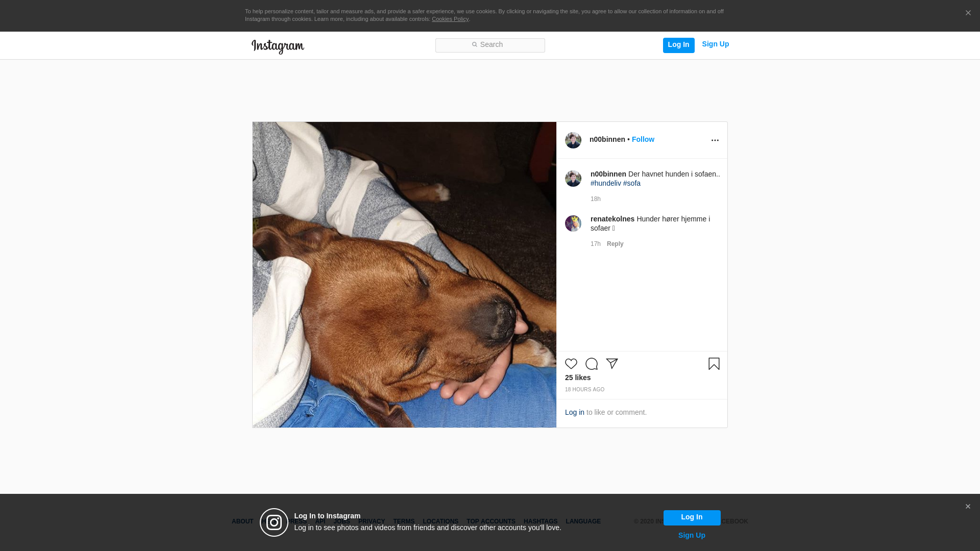Viewport: 980px width, 551px height.
Task: Open the Cookies Policy link
Action: [x=450, y=19]
